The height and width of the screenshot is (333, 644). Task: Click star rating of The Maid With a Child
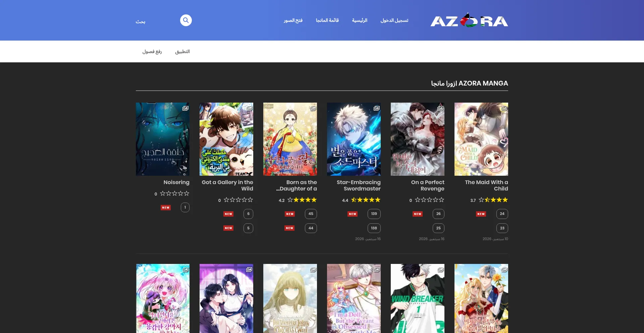493,200
